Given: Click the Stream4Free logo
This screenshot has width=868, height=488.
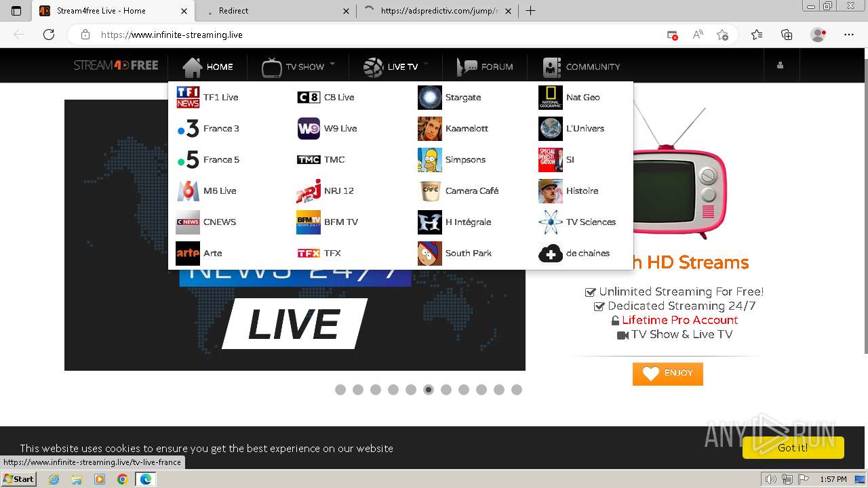Looking at the screenshot, I should [x=116, y=66].
